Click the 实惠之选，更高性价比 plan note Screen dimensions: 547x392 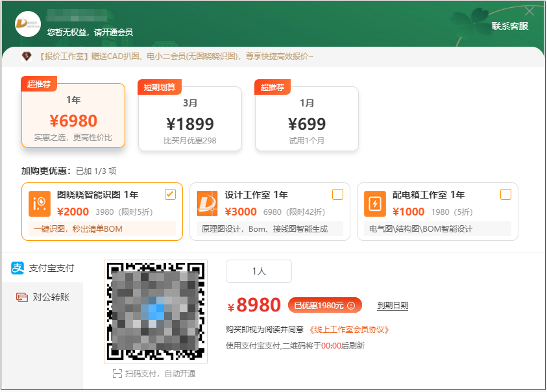click(73, 138)
